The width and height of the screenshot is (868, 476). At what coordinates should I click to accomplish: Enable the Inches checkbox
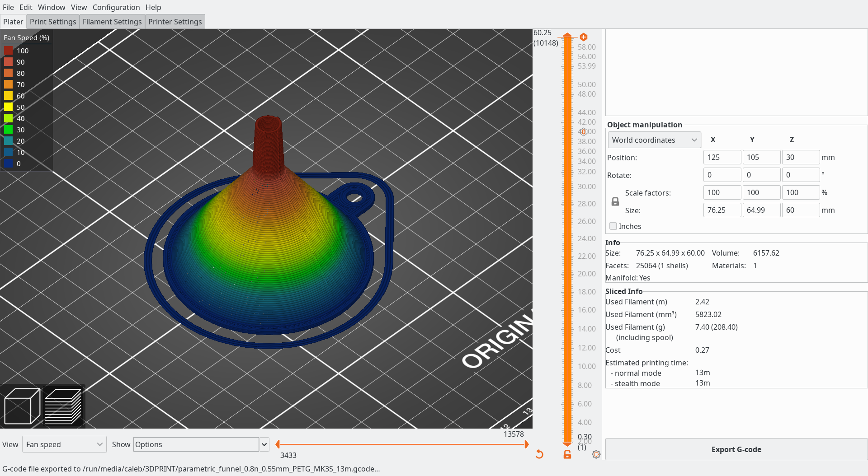coord(613,226)
